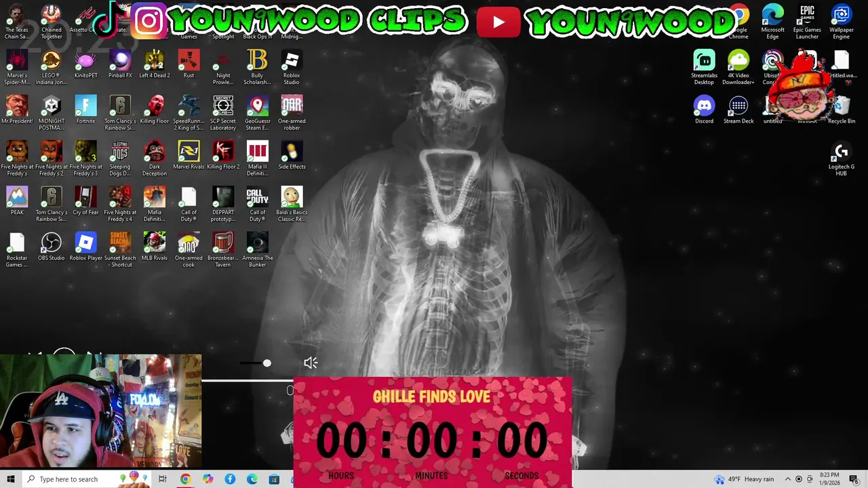868x488 pixels.
Task: Open the Side Effects desktop icon
Action: click(x=292, y=156)
